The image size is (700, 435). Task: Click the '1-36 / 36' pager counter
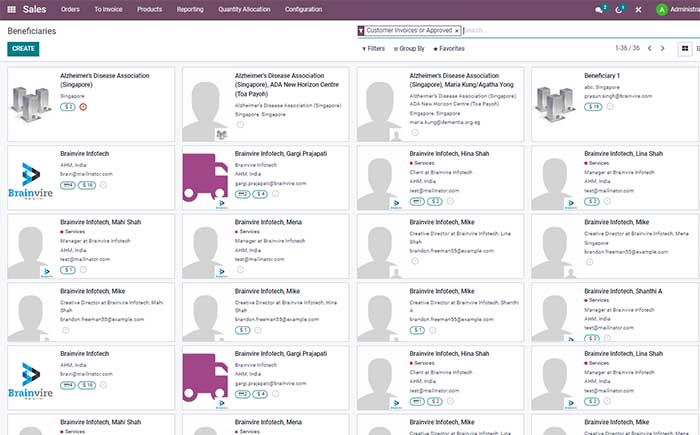(627, 48)
